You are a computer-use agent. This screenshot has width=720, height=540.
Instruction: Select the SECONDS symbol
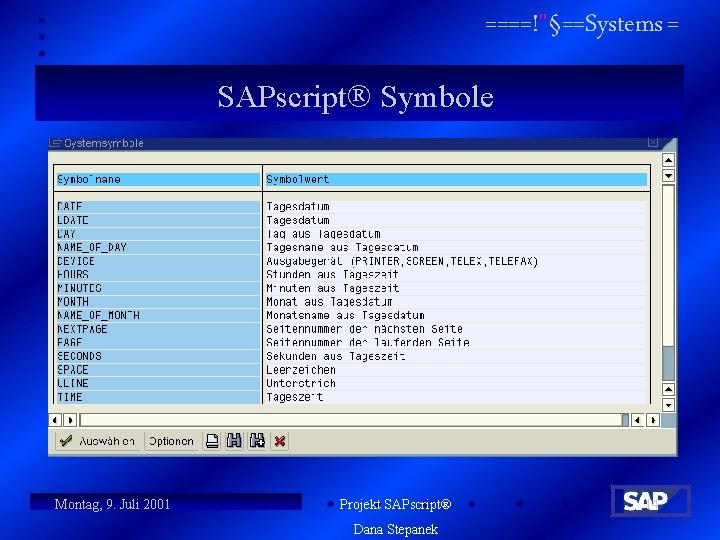pyautogui.click(x=158, y=356)
